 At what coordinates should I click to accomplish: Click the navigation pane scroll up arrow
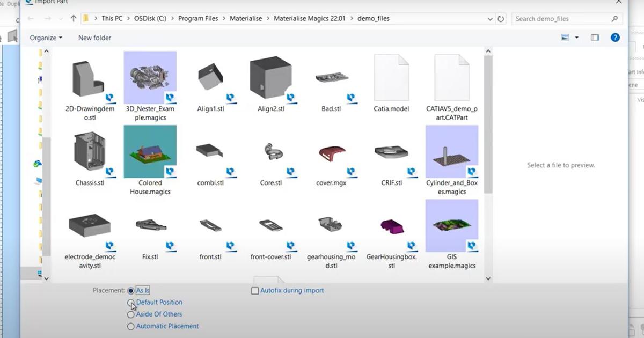pos(46,51)
